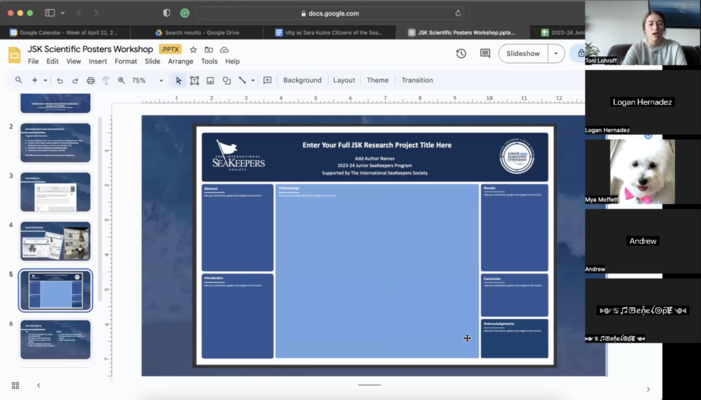Click the new slide plus icon

coord(34,80)
